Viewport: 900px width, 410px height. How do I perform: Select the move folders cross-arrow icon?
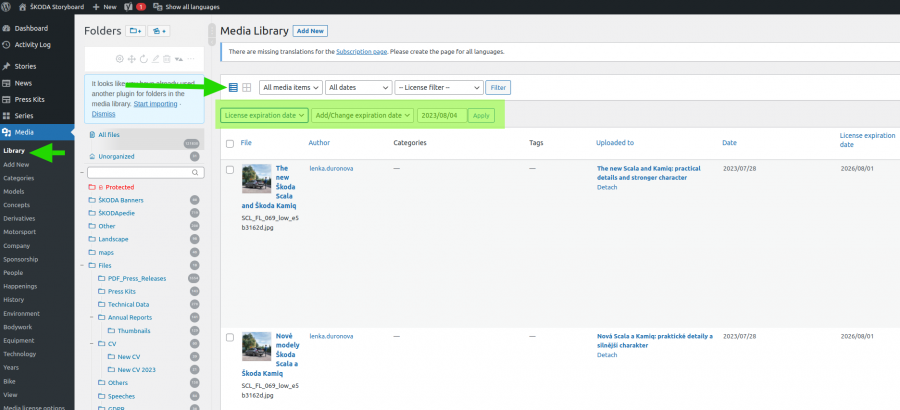(x=131, y=59)
